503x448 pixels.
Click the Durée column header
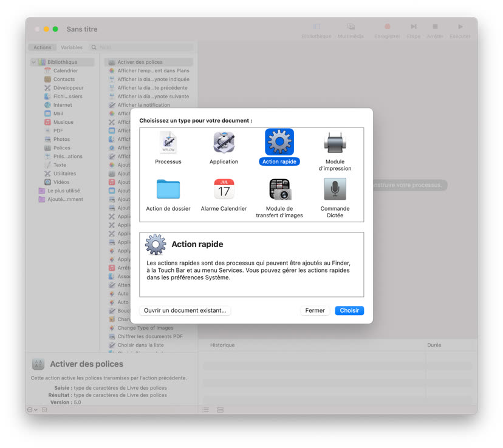[x=434, y=345]
